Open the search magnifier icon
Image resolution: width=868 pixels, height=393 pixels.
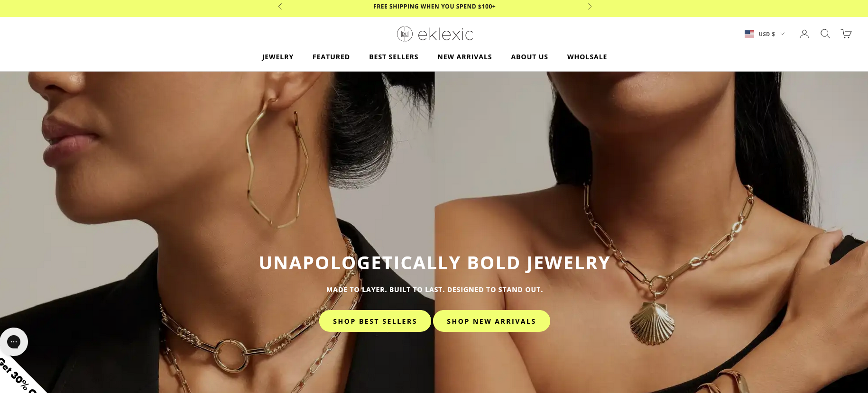click(x=825, y=34)
